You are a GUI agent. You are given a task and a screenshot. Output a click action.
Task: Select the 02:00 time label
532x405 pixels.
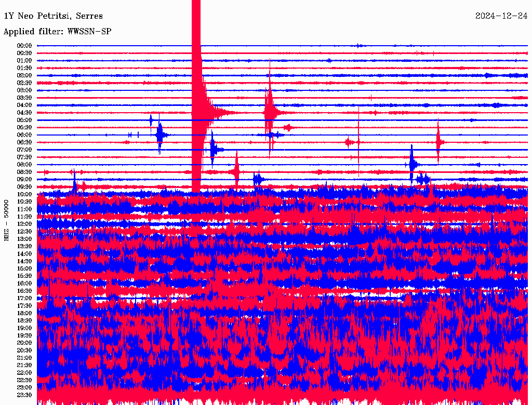pyautogui.click(x=24, y=76)
